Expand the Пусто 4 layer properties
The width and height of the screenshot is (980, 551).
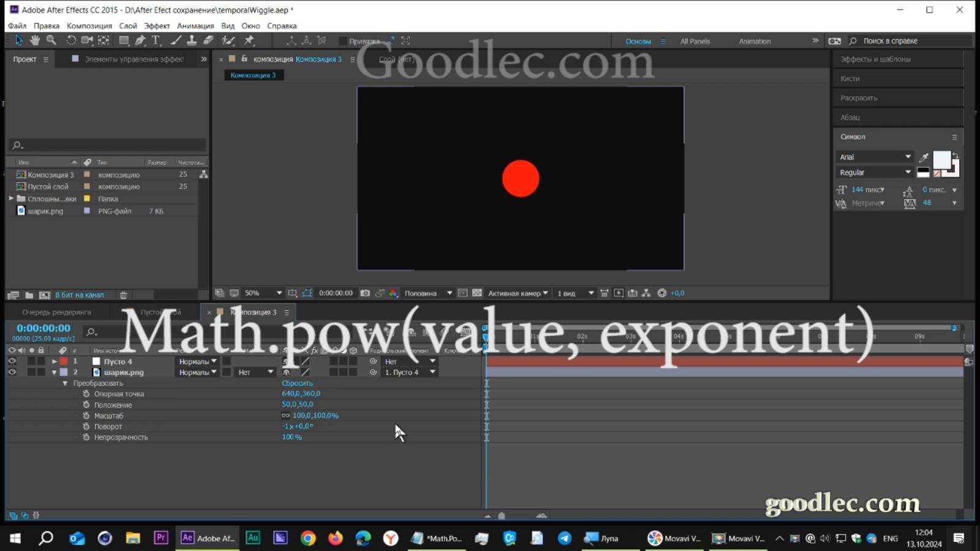[55, 361]
